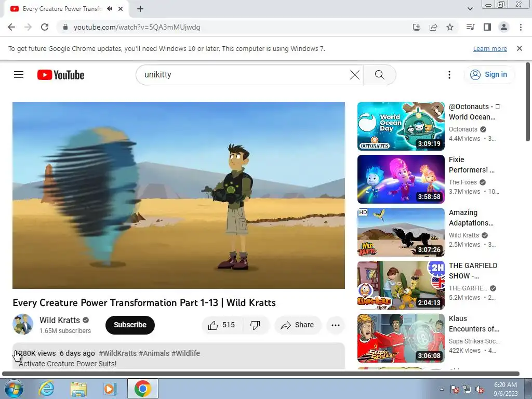The height and width of the screenshot is (399, 532).
Task: Toggle Chrome side panel
Action: click(487, 27)
